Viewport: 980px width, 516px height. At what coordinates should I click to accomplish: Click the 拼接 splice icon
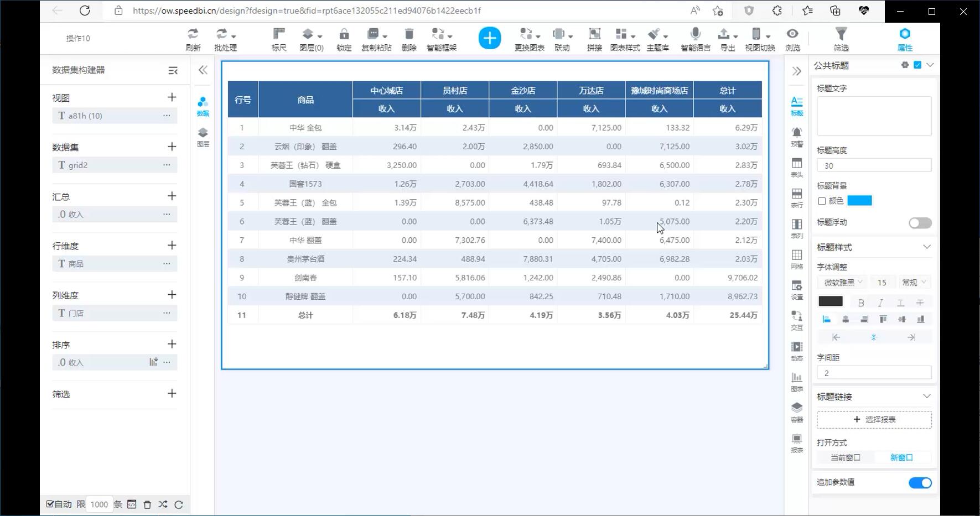(x=594, y=34)
